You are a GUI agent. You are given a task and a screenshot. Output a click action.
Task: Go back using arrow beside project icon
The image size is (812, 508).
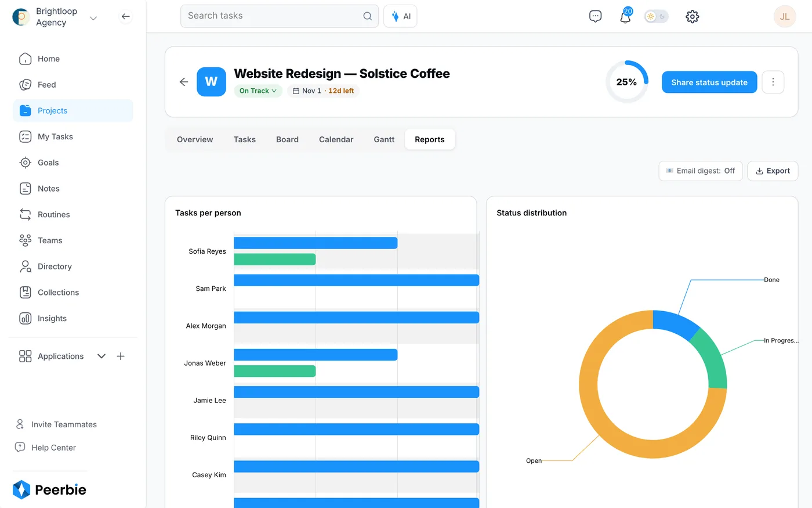click(184, 82)
